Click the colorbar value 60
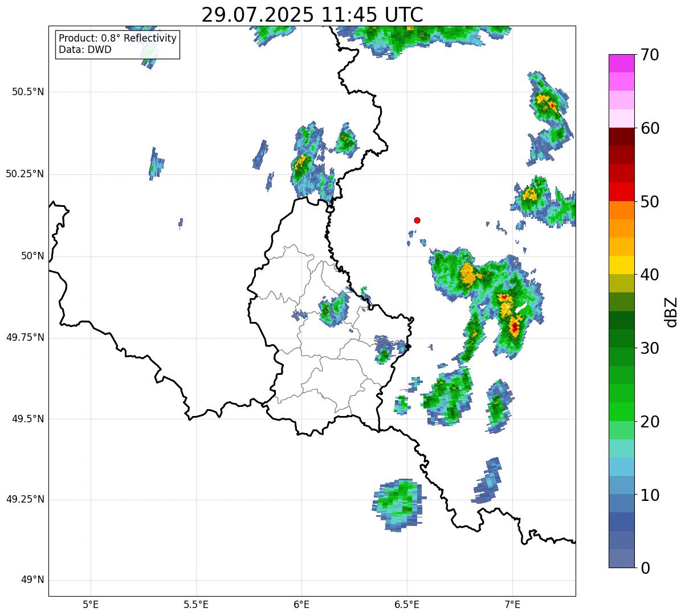 tap(650, 128)
